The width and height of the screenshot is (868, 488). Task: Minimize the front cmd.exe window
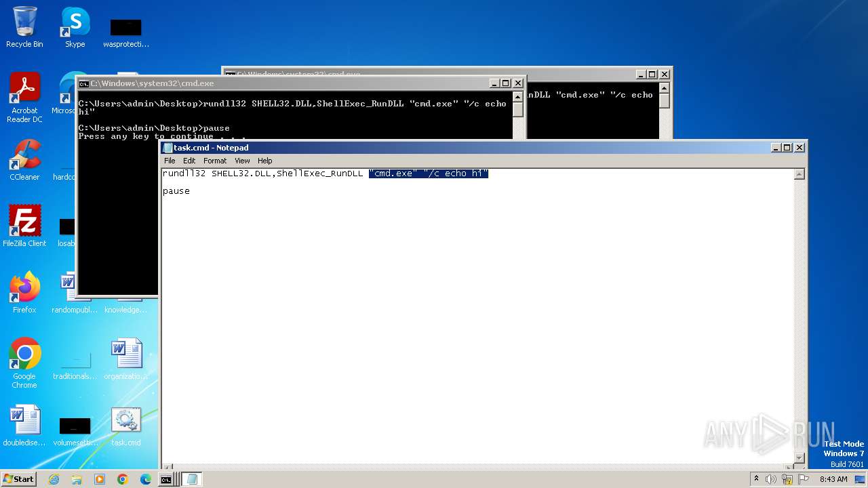[x=494, y=83]
